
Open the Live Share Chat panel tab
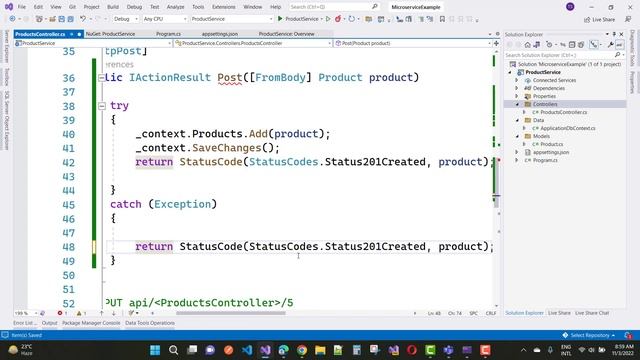(592, 313)
